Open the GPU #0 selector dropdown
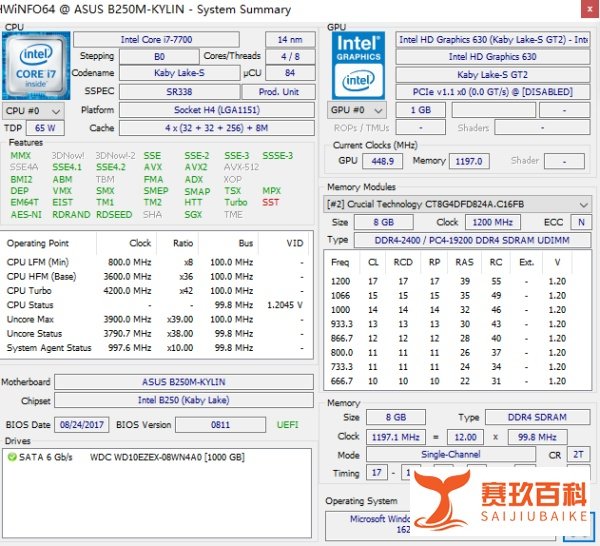This screenshot has height=546, width=600. 357,110
